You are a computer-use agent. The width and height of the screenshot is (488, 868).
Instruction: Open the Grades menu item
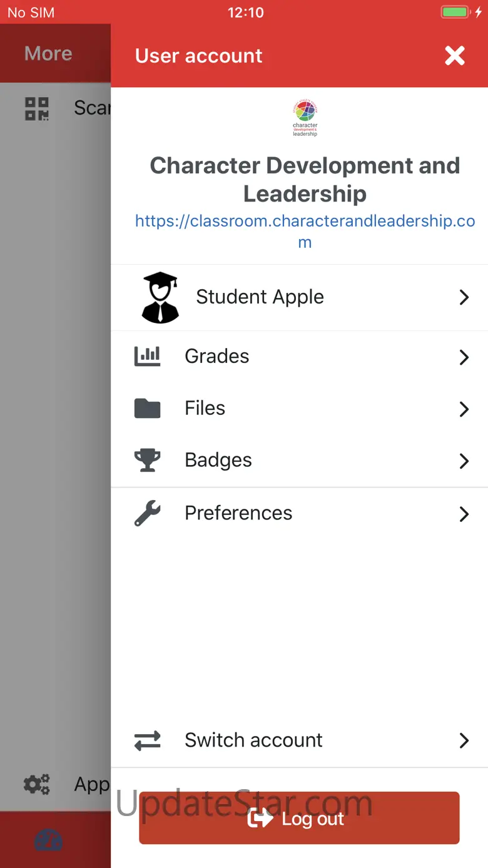point(217,356)
